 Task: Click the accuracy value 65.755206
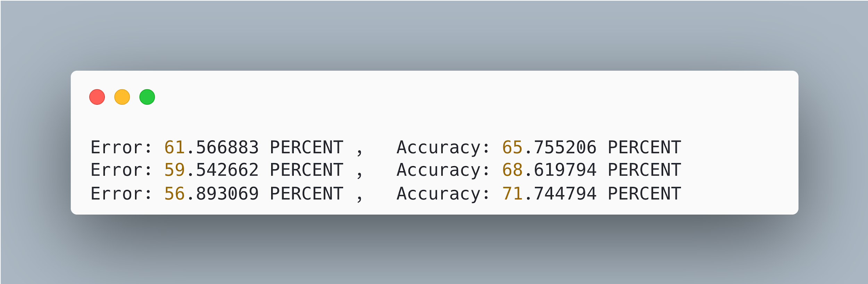[x=549, y=147]
